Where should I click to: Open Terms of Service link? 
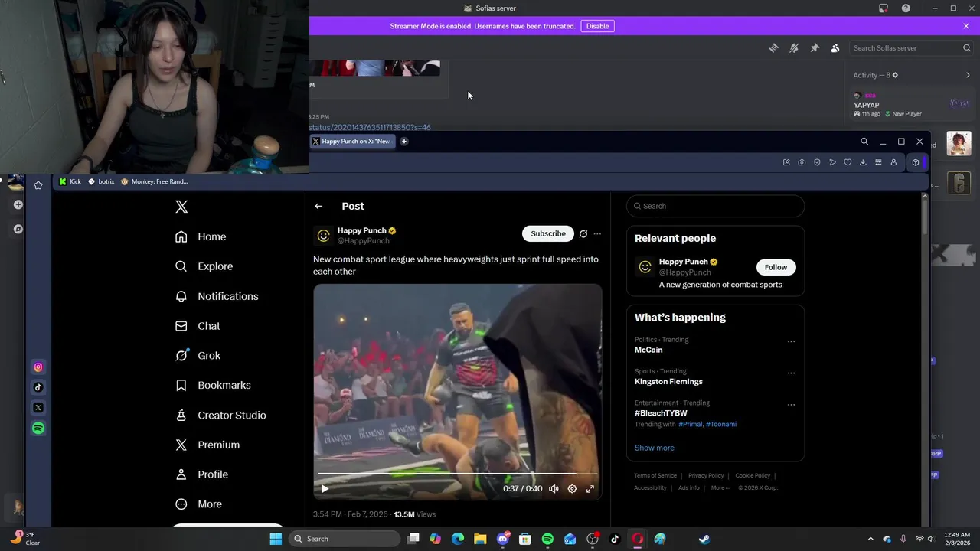[x=655, y=476]
